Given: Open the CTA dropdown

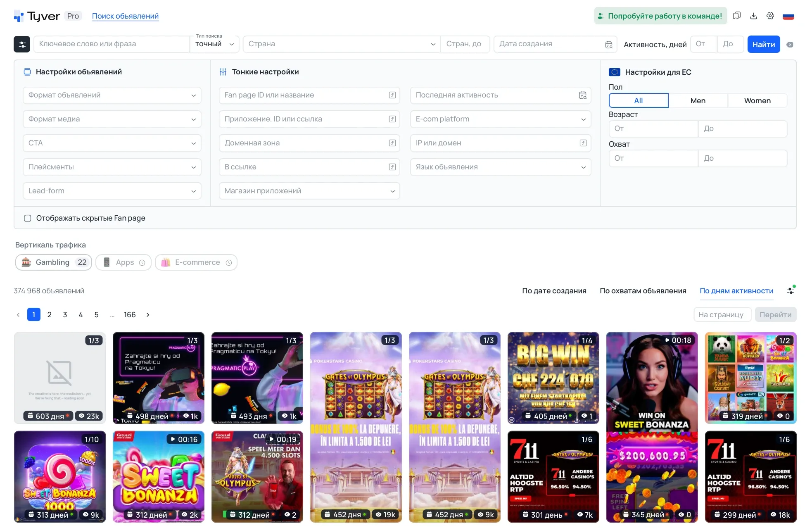Looking at the screenshot, I should tap(112, 143).
